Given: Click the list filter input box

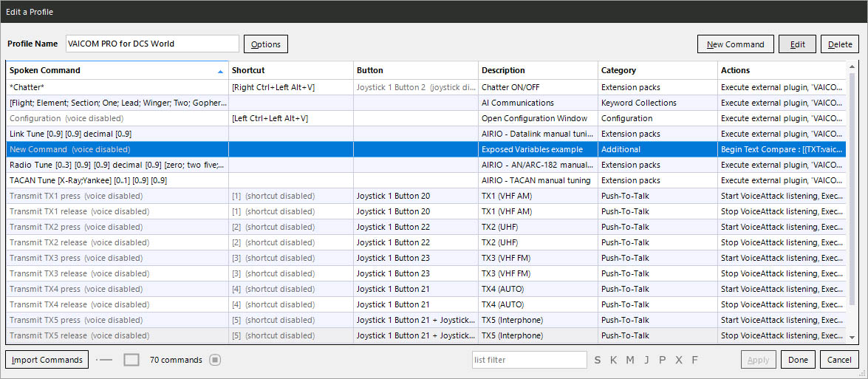Looking at the screenshot, I should [x=529, y=360].
